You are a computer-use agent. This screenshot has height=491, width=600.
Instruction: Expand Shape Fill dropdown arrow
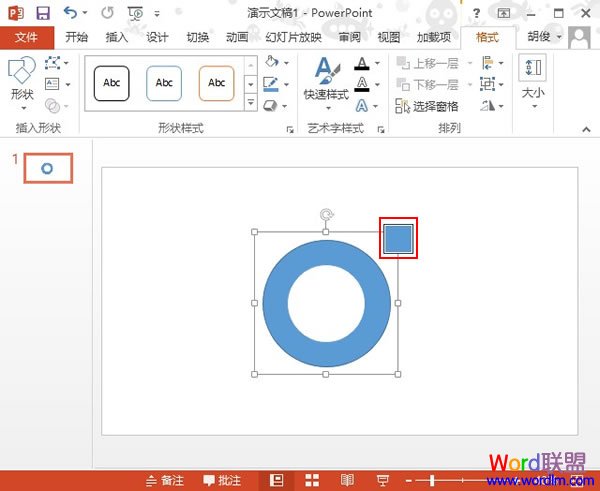[x=286, y=63]
